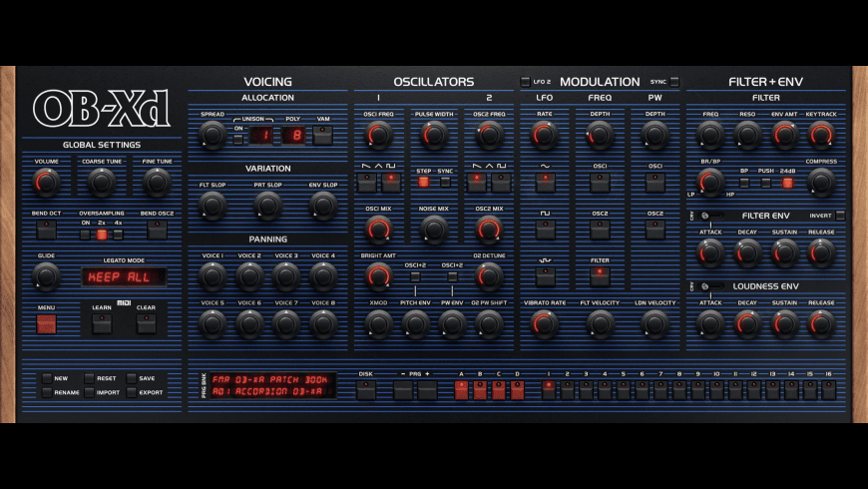This screenshot has height=489, width=868.
Task: Open the POLY voice count display
Action: click(293, 135)
